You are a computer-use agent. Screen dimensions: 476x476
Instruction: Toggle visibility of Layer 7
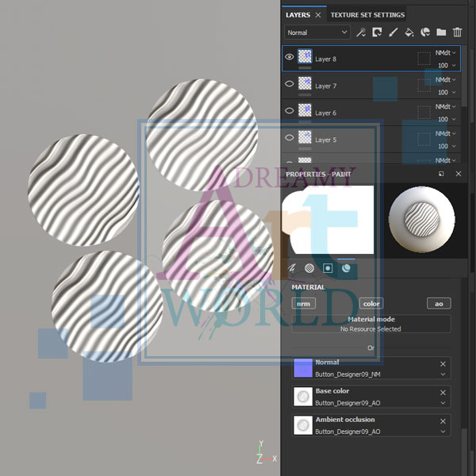pos(290,85)
